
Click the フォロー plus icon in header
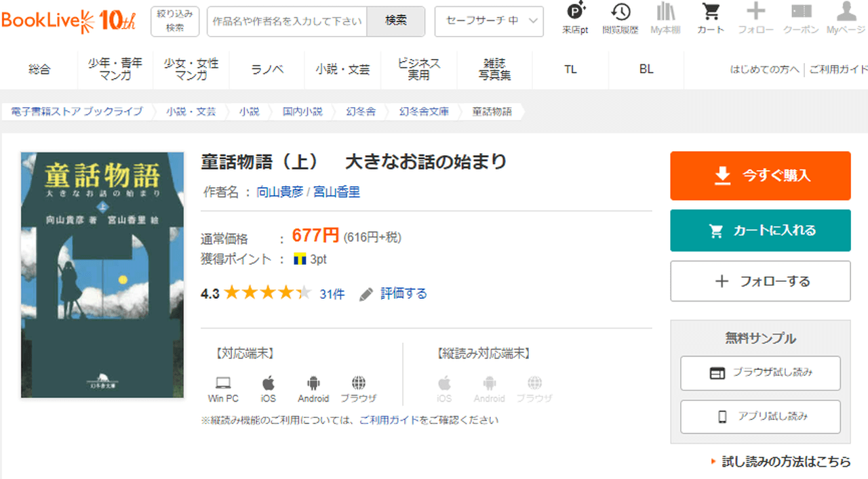tap(755, 18)
